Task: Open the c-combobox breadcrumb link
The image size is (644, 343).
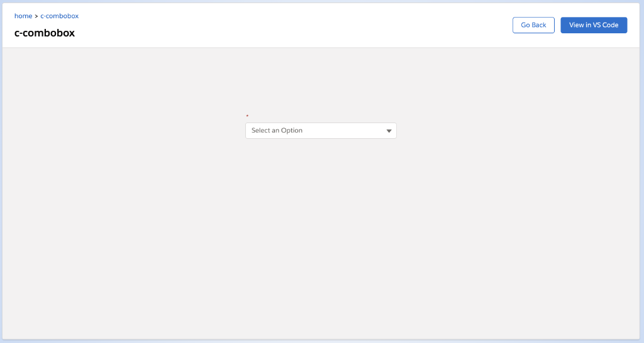Action: tap(60, 16)
